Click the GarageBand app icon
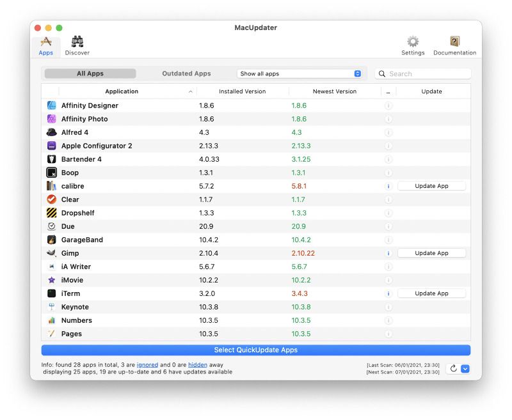Viewport: 512px width, 420px height. pyautogui.click(x=52, y=240)
